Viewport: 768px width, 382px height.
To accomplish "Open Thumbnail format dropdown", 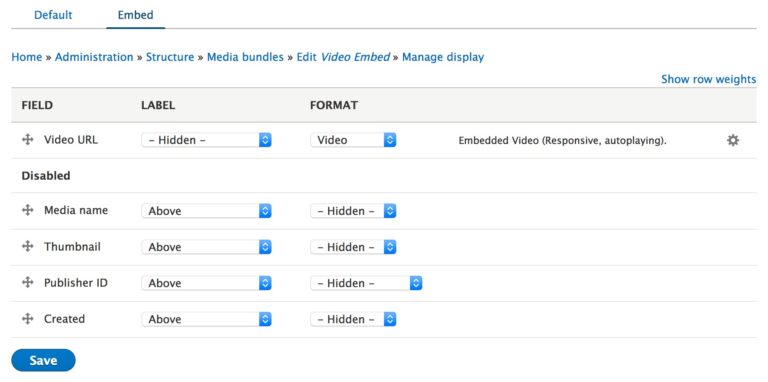I will pos(353,247).
